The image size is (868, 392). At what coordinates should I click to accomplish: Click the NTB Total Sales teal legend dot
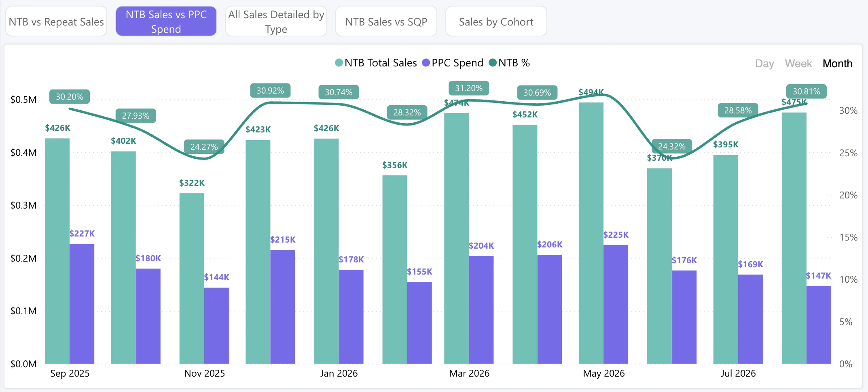pos(339,63)
